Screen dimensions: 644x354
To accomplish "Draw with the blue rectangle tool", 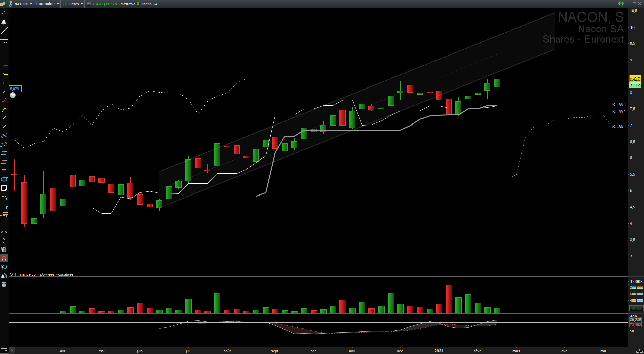I will pyautogui.click(x=4, y=153).
